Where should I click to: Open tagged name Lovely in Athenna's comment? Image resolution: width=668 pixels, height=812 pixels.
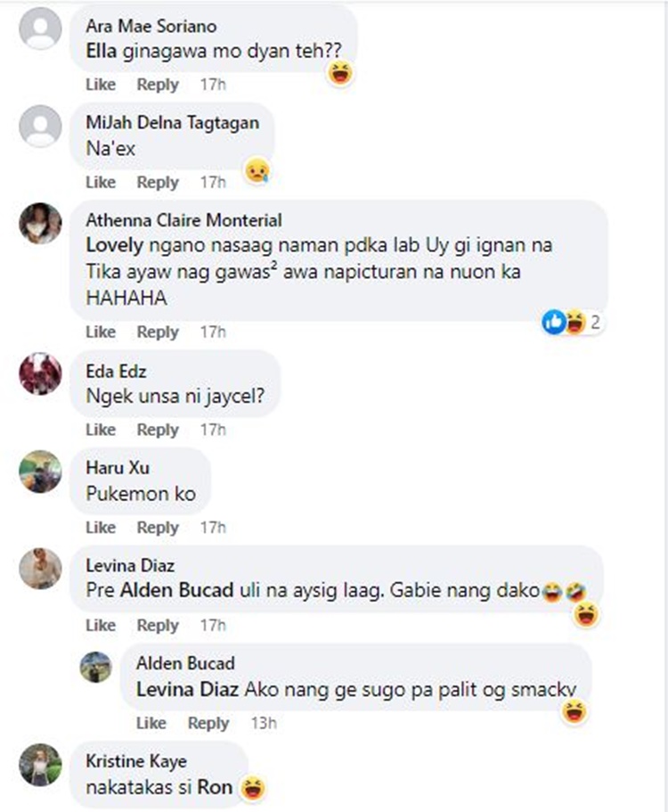114,245
